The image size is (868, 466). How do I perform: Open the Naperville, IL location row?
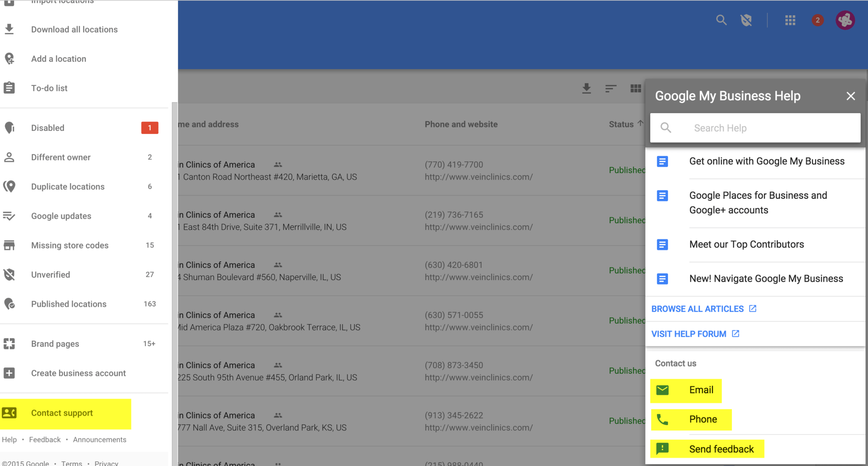click(x=411, y=271)
